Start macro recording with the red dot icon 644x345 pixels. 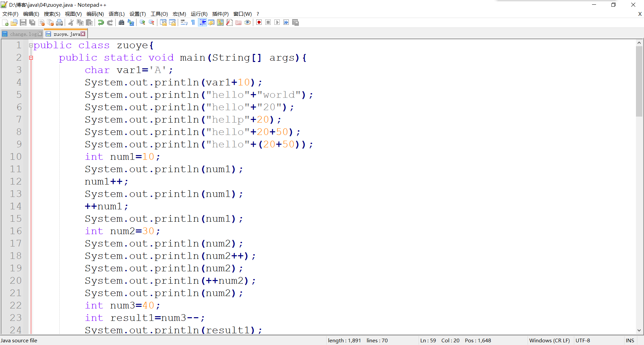pos(259,22)
